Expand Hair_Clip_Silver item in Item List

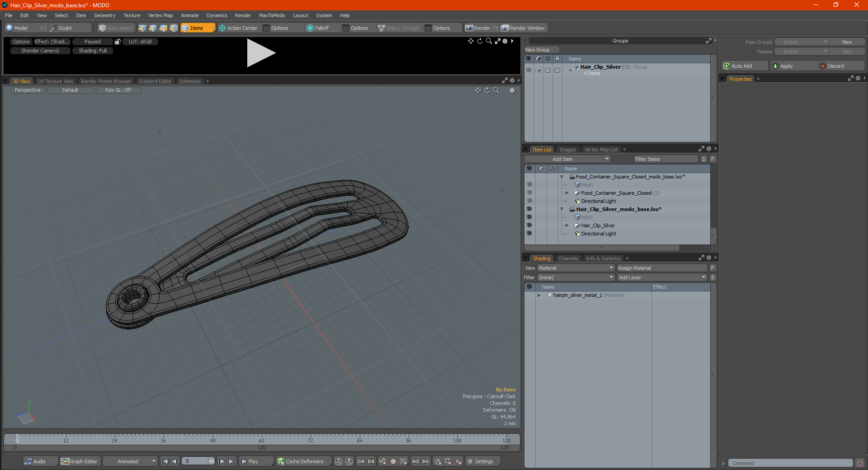(567, 226)
